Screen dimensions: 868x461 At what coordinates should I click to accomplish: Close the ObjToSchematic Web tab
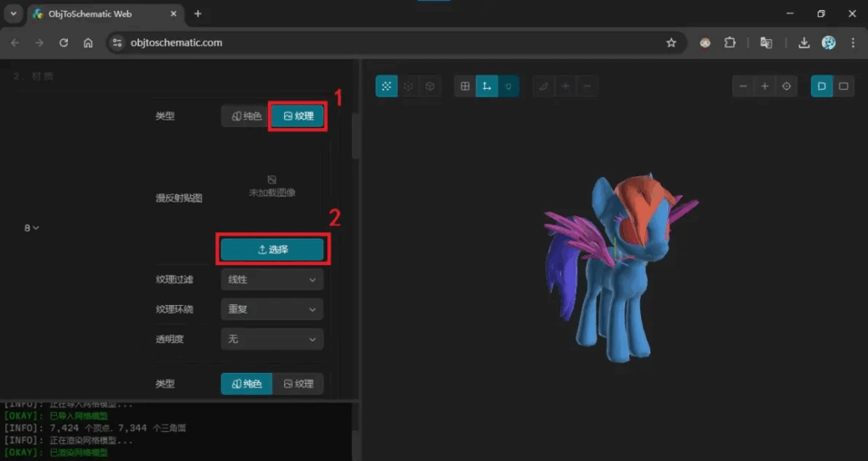click(x=173, y=14)
